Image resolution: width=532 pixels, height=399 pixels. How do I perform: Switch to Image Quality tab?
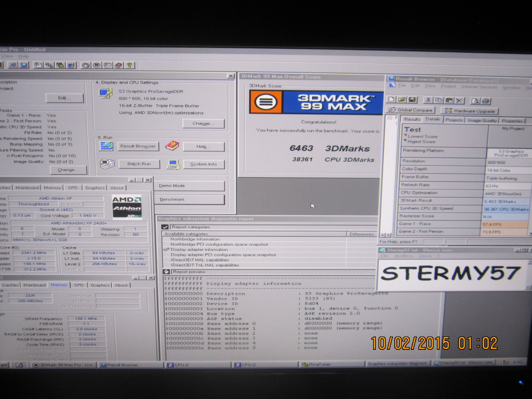point(482,120)
